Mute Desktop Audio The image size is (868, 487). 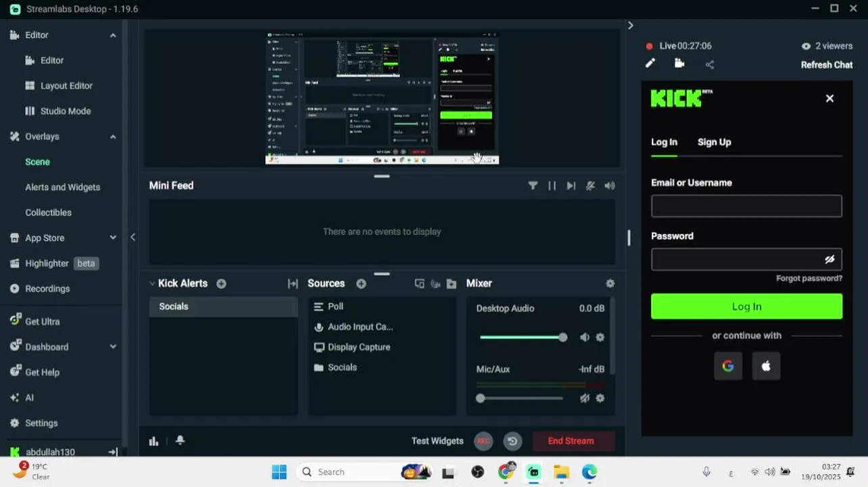pyautogui.click(x=585, y=338)
